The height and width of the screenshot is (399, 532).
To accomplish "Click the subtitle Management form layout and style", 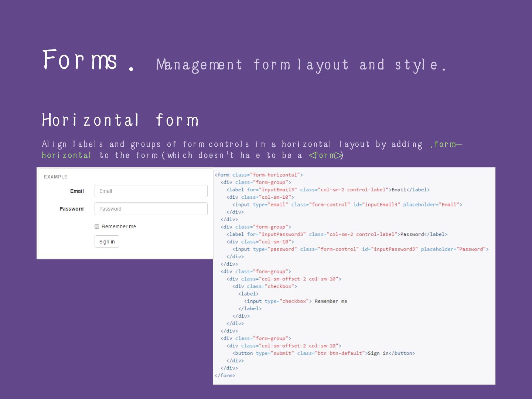I will (301, 65).
